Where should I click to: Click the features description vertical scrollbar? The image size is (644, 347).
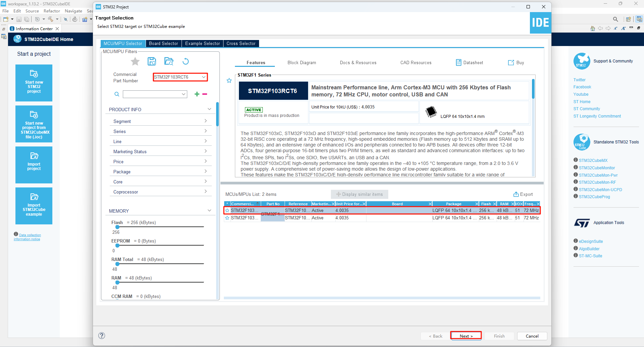point(533,89)
